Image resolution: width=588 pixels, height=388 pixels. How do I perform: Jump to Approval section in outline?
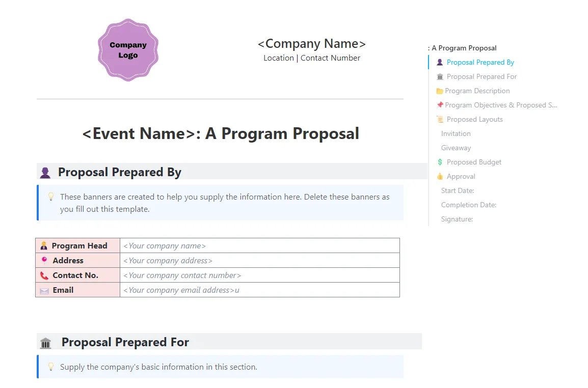click(461, 176)
